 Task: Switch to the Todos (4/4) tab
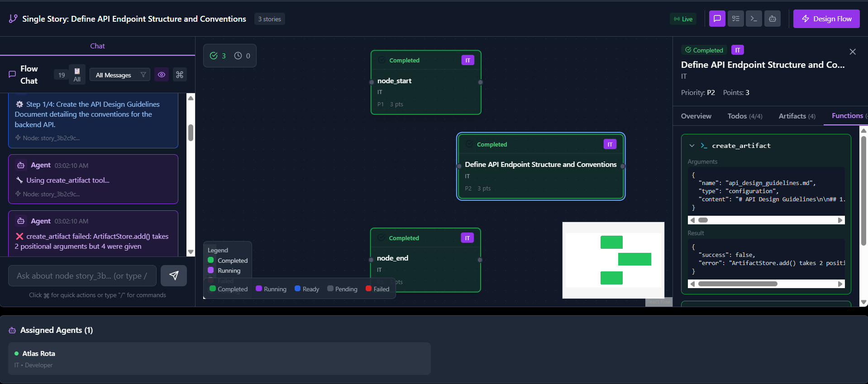tap(745, 116)
